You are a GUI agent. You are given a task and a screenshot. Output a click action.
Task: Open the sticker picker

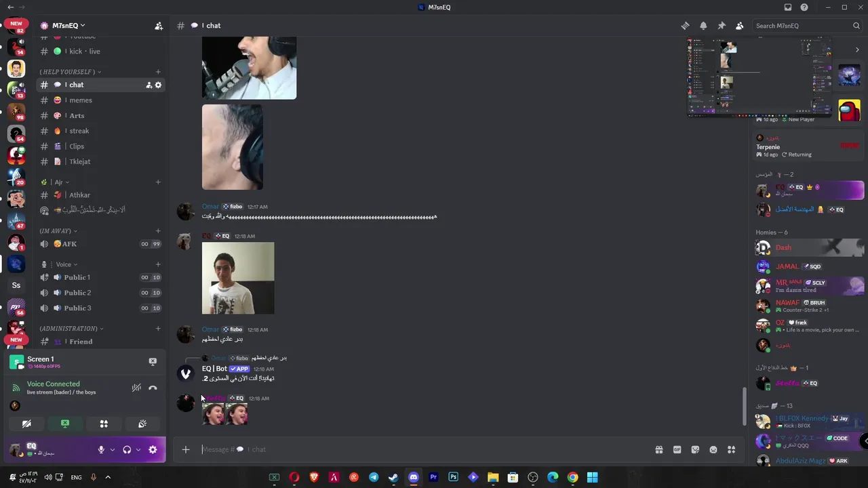point(695,449)
